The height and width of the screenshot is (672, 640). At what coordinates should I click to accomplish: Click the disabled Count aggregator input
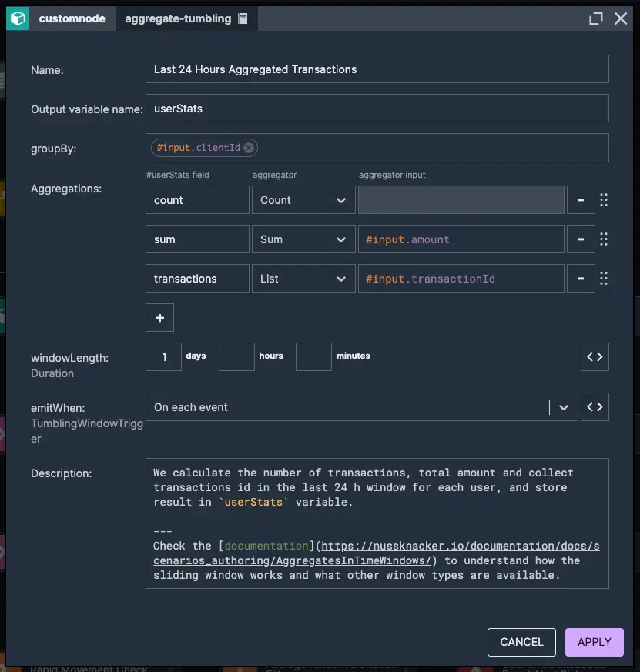coord(461,199)
